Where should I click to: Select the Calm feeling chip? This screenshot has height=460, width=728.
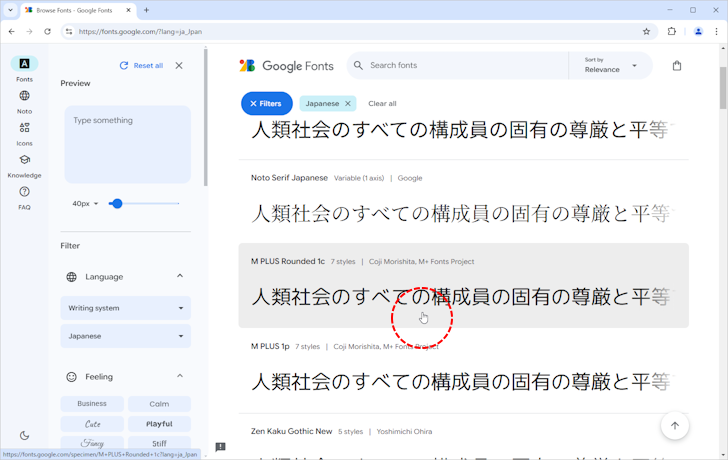coord(159,403)
